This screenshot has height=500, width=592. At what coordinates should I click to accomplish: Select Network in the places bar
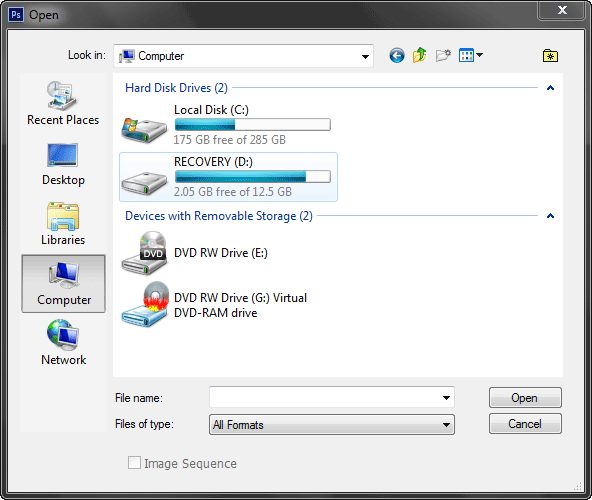63,343
